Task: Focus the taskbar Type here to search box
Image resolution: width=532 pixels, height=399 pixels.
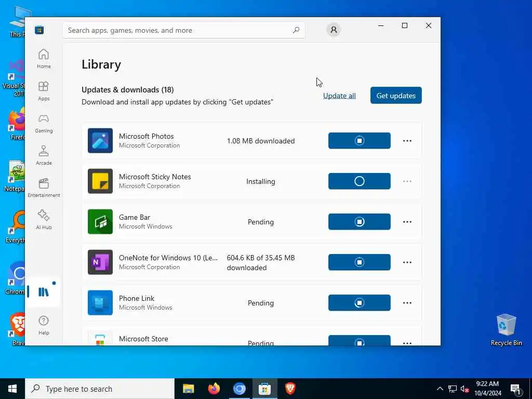Action: pos(100,389)
